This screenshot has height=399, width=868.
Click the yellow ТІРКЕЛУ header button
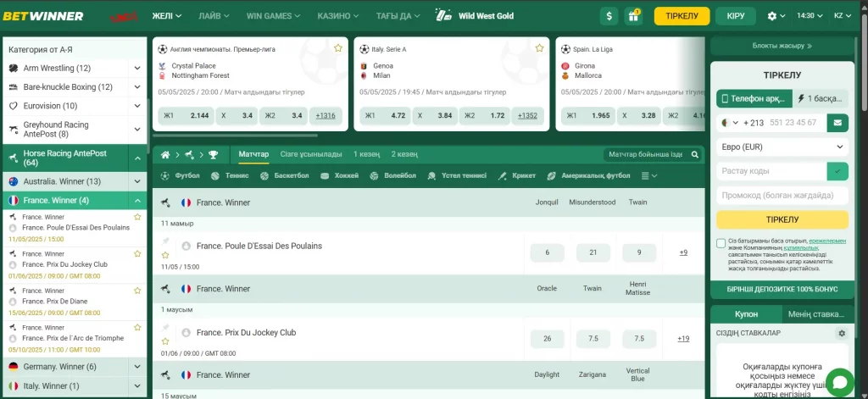pos(682,16)
